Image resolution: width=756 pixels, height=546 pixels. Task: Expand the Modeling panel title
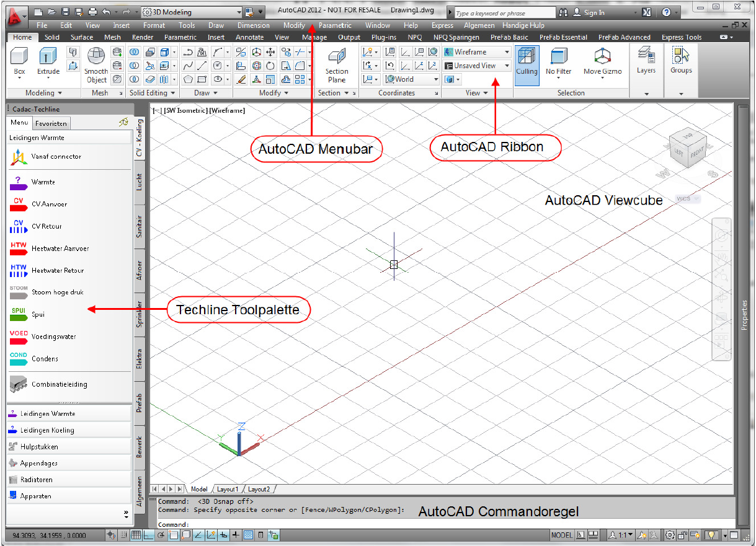(x=43, y=93)
